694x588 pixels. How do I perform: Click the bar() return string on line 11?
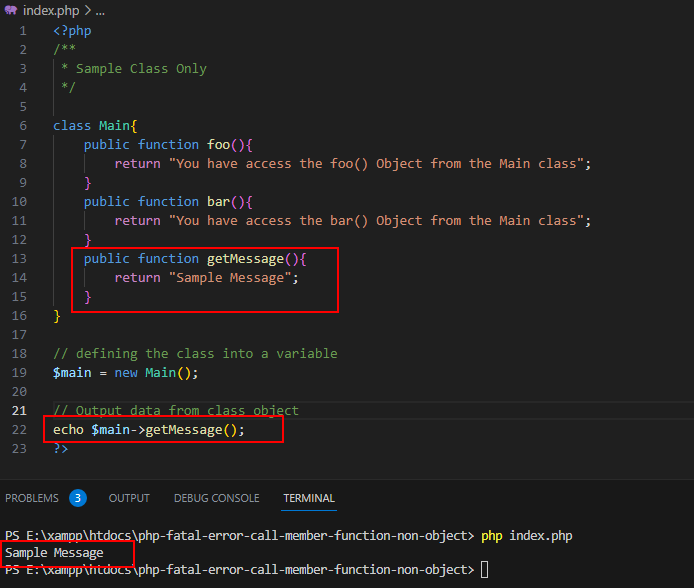pyautogui.click(x=377, y=221)
